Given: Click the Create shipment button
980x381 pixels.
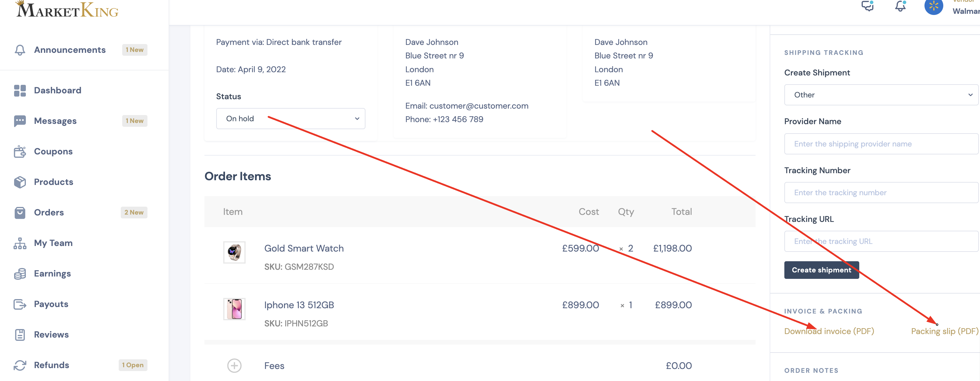Looking at the screenshot, I should click(821, 270).
